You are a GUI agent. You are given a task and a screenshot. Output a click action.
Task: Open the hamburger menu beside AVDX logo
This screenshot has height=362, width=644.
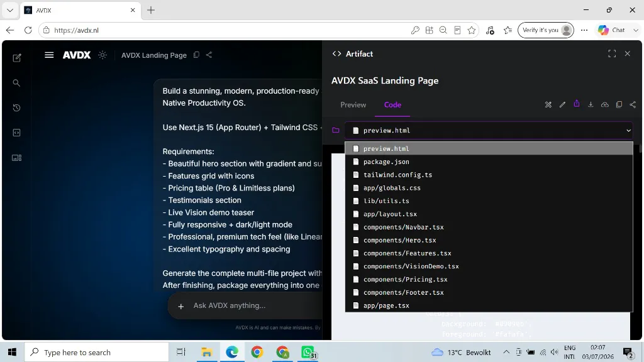coord(49,55)
